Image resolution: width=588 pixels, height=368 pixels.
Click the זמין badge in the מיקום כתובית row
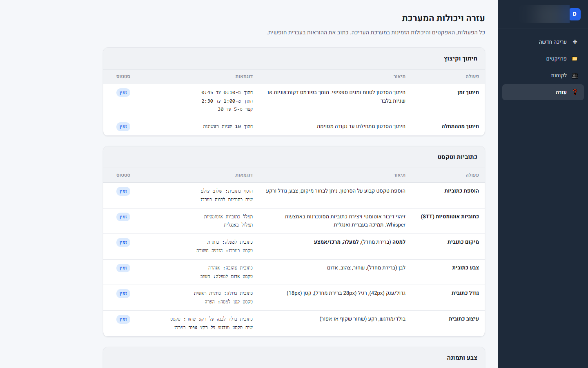(123, 242)
